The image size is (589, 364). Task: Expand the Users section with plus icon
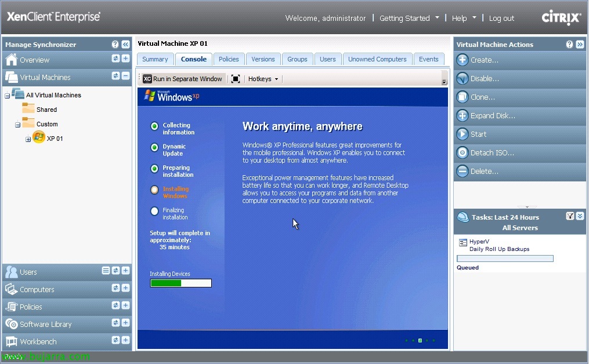pos(125,271)
